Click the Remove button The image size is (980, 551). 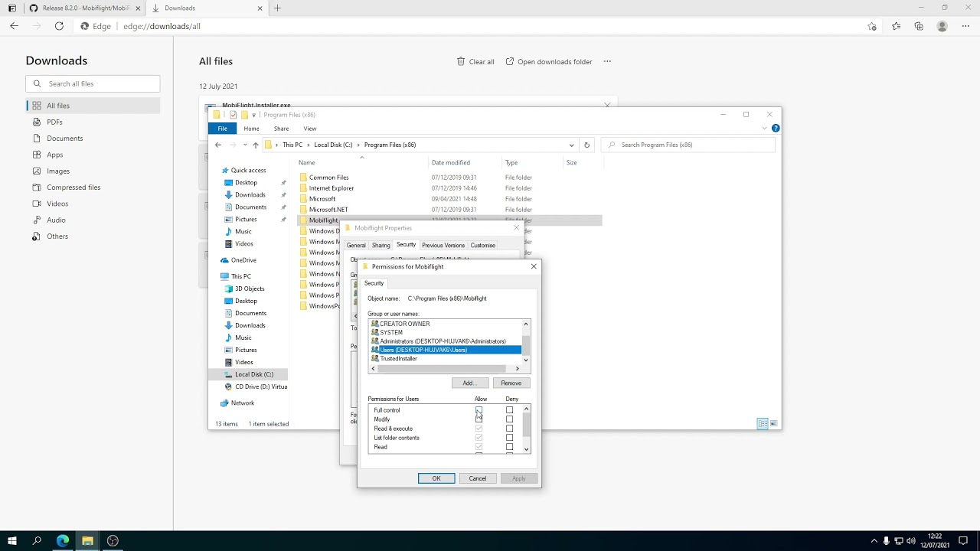511,383
